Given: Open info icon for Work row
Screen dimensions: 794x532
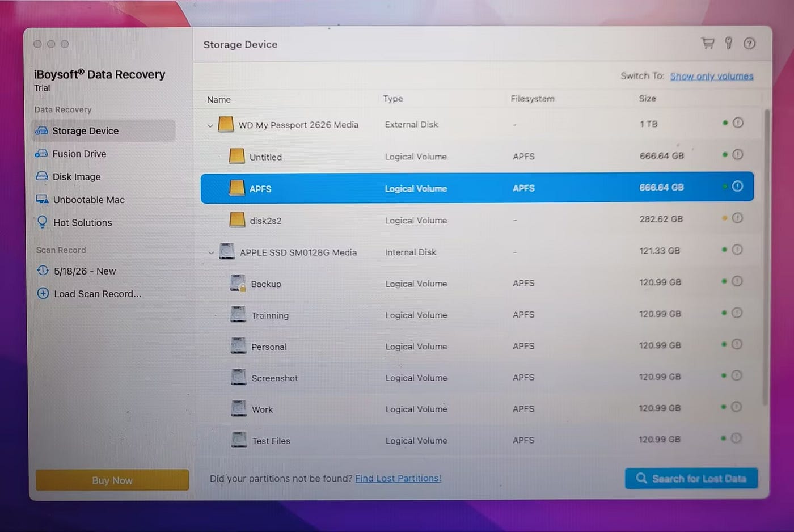Looking at the screenshot, I should 736,407.
